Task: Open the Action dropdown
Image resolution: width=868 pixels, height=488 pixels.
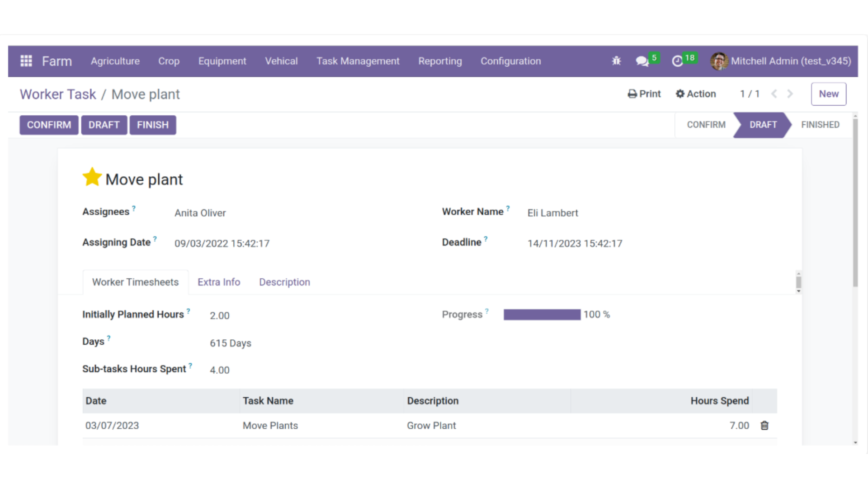Action: [696, 94]
